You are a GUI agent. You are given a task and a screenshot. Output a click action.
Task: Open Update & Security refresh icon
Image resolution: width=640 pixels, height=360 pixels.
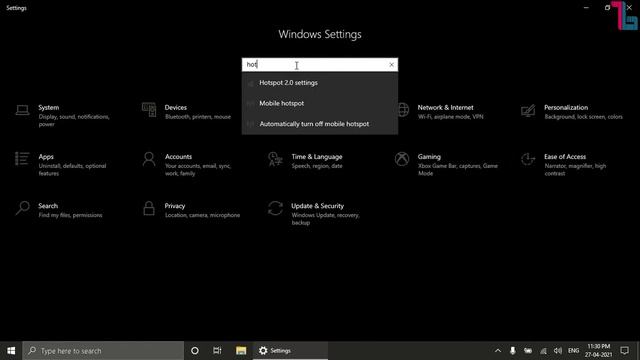click(x=275, y=208)
